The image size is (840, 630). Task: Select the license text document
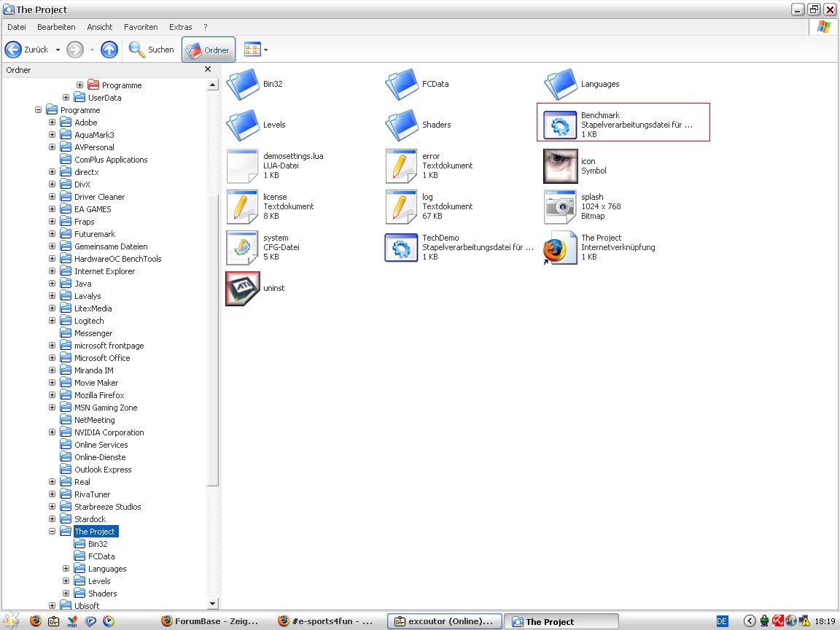click(243, 207)
